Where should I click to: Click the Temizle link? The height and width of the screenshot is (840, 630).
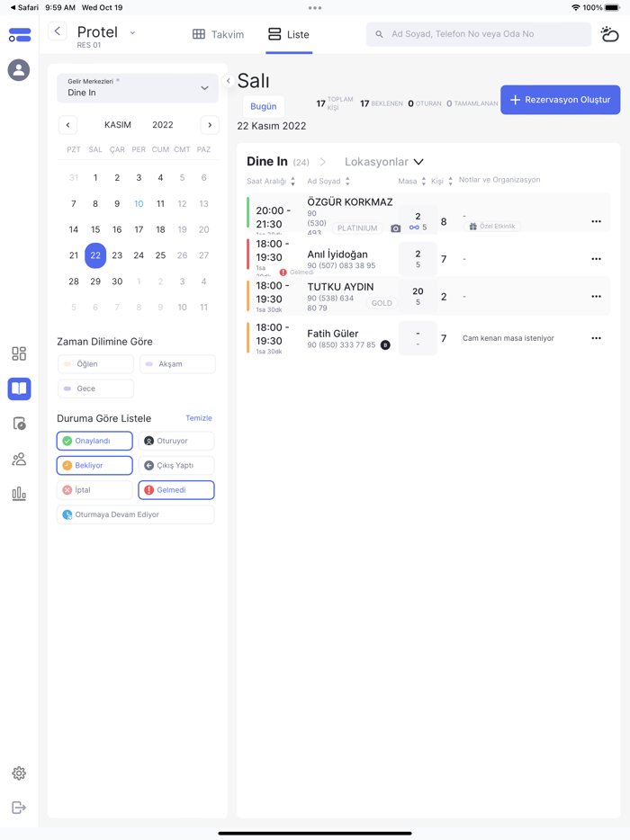pos(199,418)
